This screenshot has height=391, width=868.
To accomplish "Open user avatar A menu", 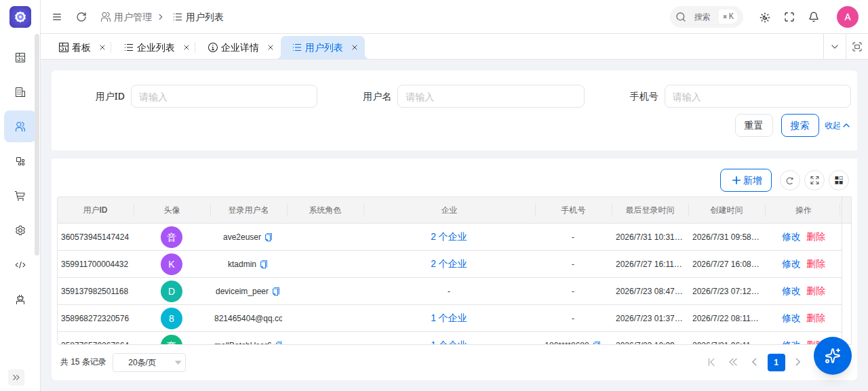I will pyautogui.click(x=848, y=17).
